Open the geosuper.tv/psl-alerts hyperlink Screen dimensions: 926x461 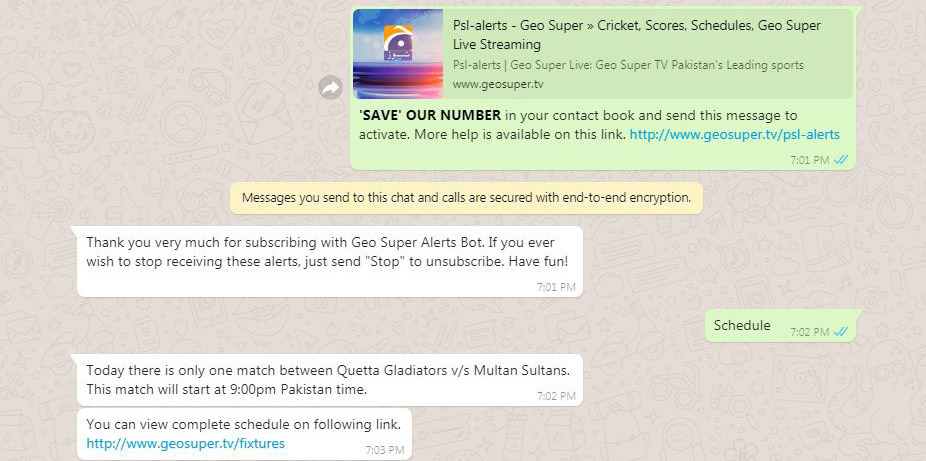[x=734, y=135]
